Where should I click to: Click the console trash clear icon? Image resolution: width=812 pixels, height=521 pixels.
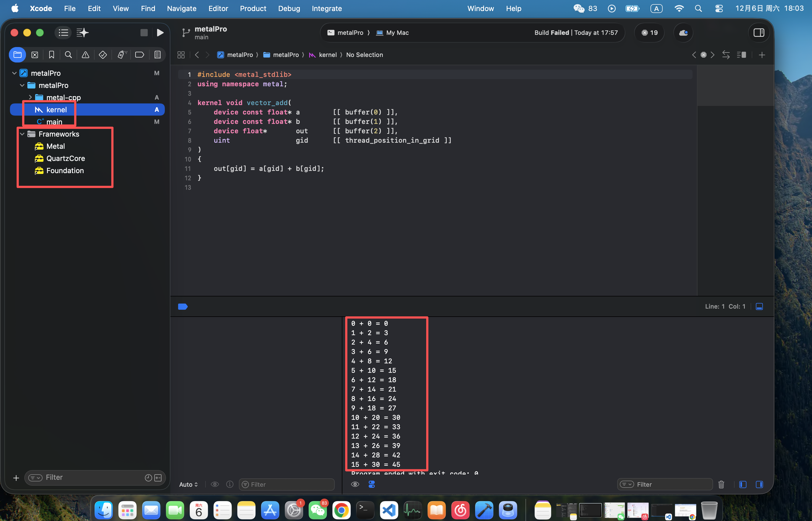[721, 484]
